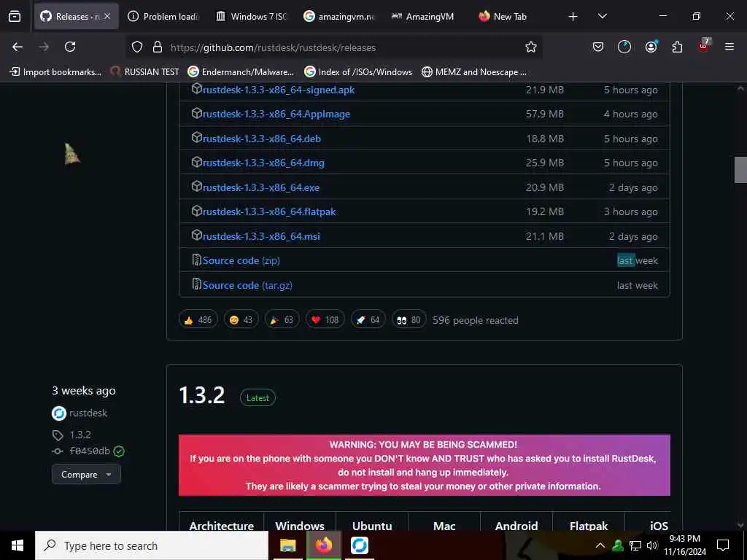
Task: Open the Index of /ISOs/Windows bookmark
Action: [358, 72]
